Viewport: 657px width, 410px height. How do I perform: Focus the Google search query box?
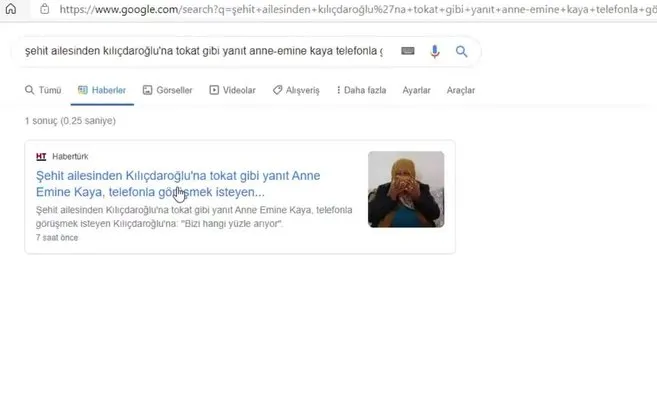(204, 51)
